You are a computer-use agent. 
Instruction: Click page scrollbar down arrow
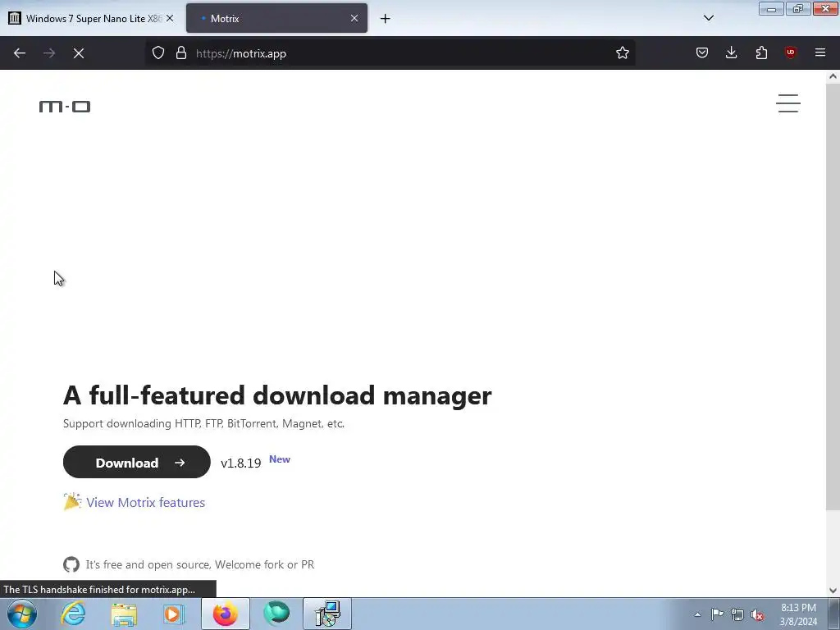click(x=833, y=591)
